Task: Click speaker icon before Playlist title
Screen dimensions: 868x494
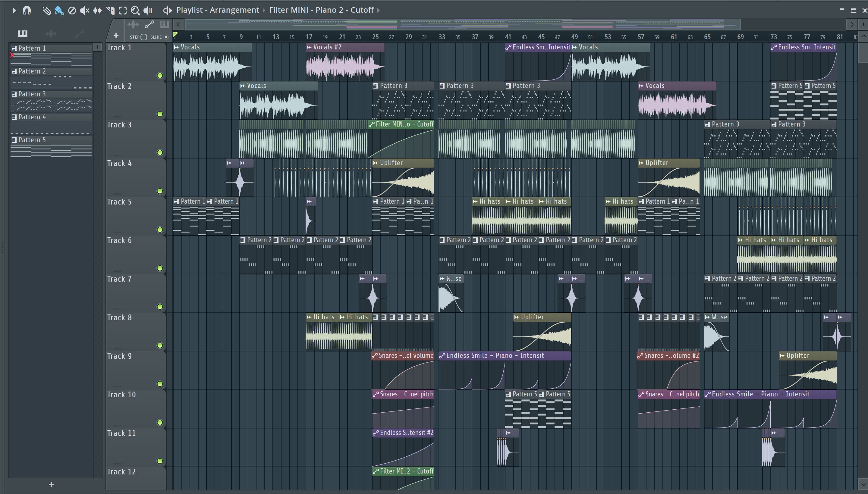Action: [167, 10]
